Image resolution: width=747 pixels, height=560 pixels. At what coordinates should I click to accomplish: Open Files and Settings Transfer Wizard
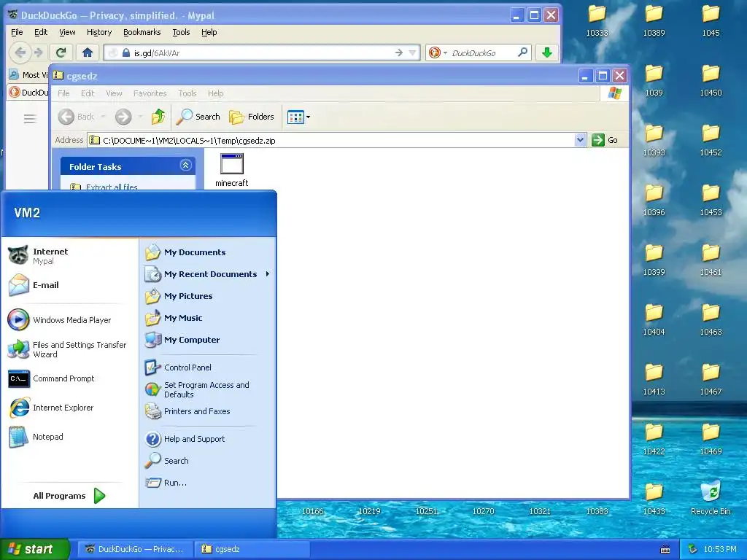point(69,349)
